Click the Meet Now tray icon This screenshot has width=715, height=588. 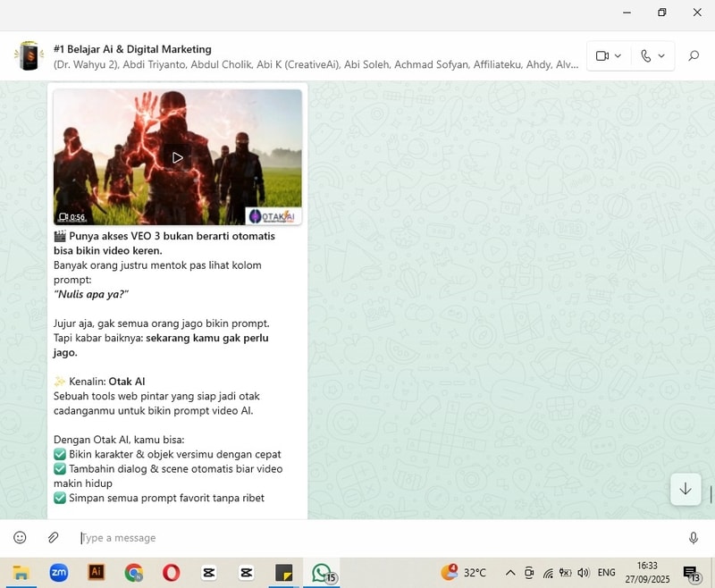pyautogui.click(x=529, y=573)
